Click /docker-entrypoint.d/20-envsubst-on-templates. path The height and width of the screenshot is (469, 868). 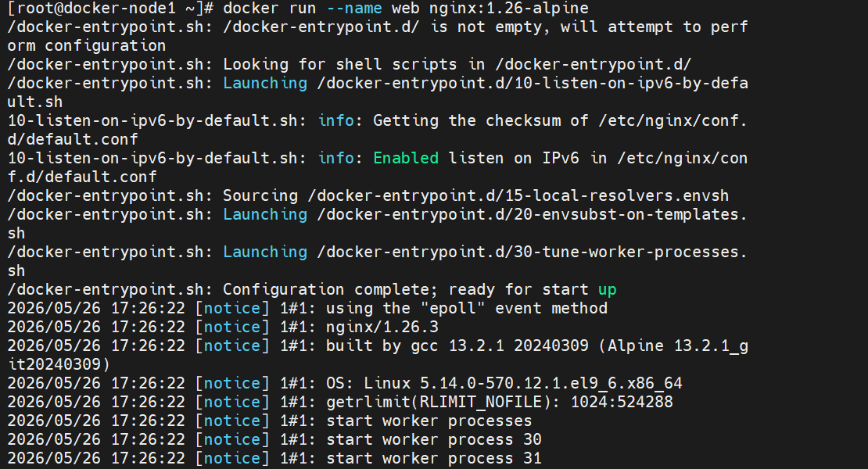(533, 215)
